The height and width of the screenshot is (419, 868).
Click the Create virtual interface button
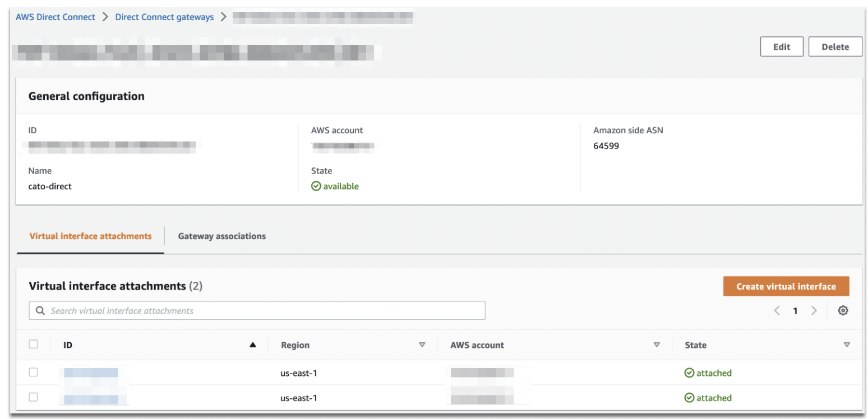(786, 286)
